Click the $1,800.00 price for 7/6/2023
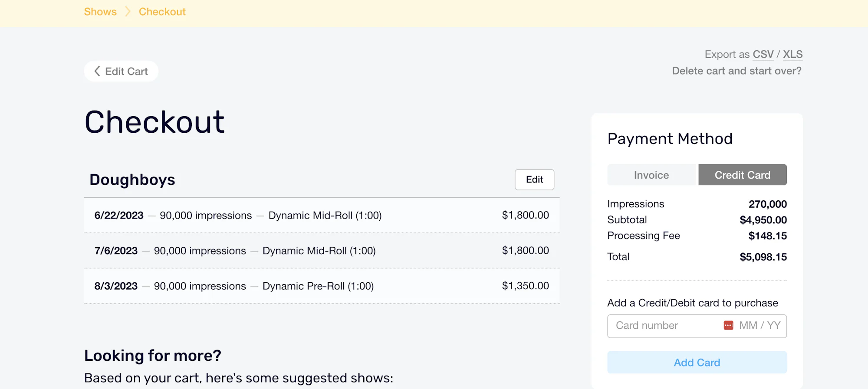Viewport: 868px width, 389px height. pyautogui.click(x=525, y=250)
